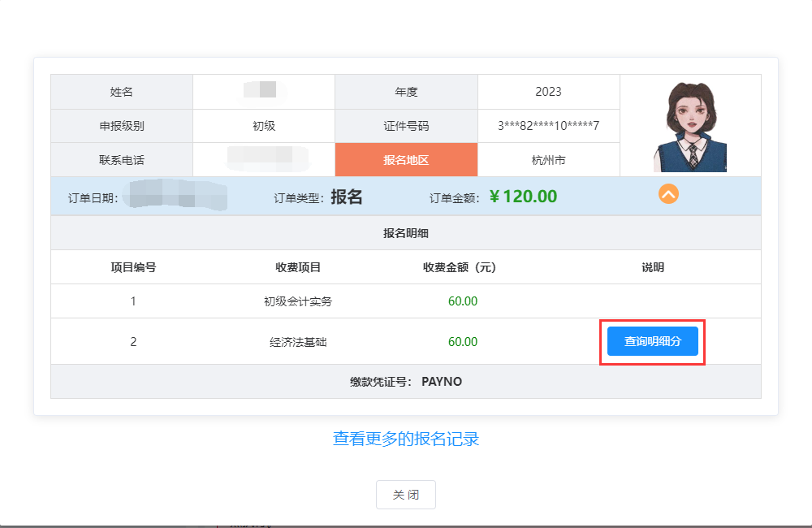Click the 缴款凭证号 PAYNO row
Image resolution: width=812 pixels, height=528 pixels.
pos(406,382)
